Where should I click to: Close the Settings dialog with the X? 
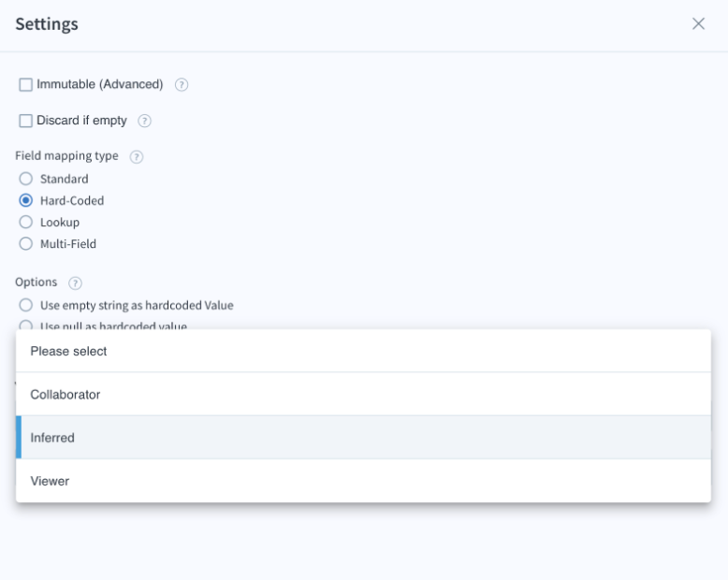(x=698, y=23)
